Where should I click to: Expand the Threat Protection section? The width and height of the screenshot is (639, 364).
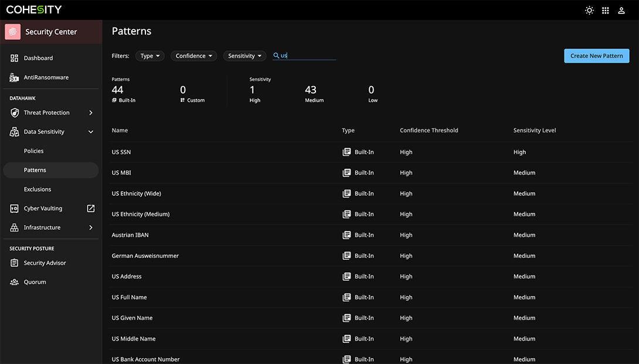pos(91,113)
